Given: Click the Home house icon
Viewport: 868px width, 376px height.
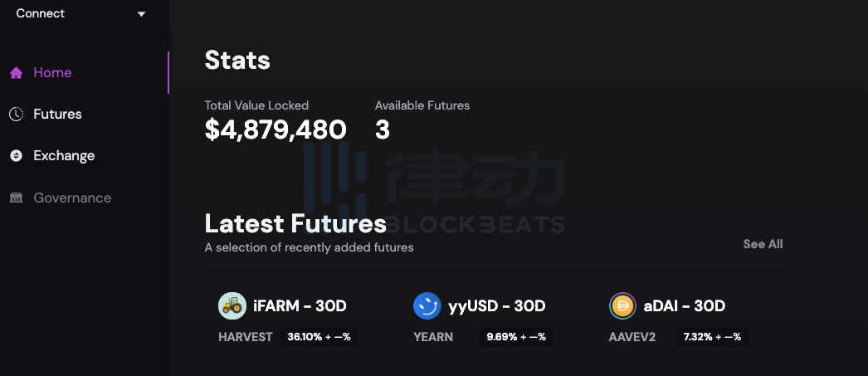Looking at the screenshot, I should pyautogui.click(x=16, y=72).
